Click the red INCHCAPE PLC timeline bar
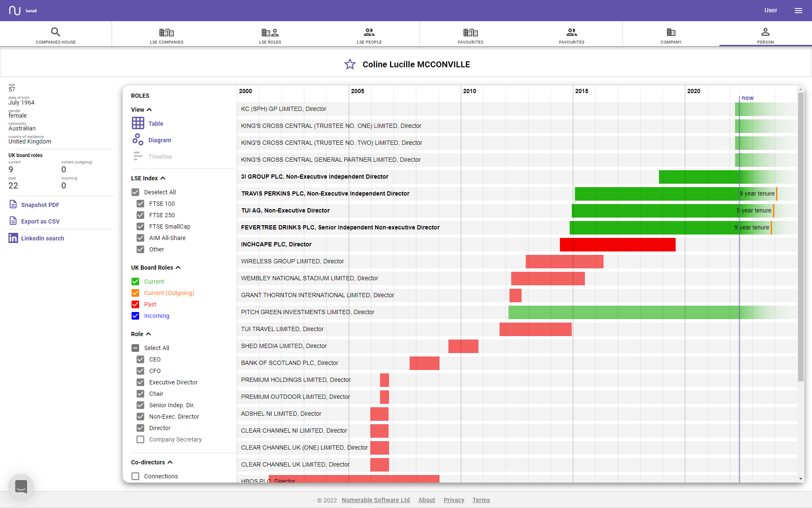The height and width of the screenshot is (508, 812). click(617, 245)
